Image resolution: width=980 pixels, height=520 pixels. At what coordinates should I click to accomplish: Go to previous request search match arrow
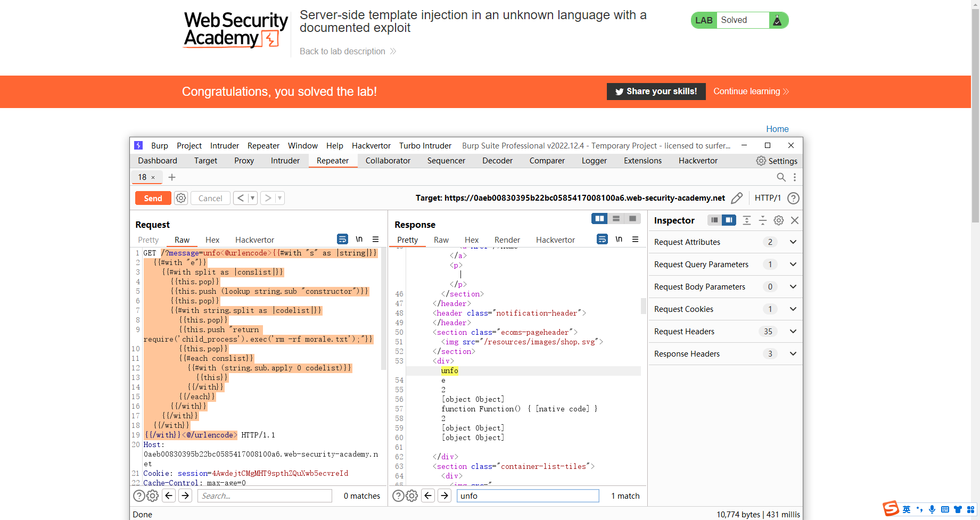tap(169, 496)
